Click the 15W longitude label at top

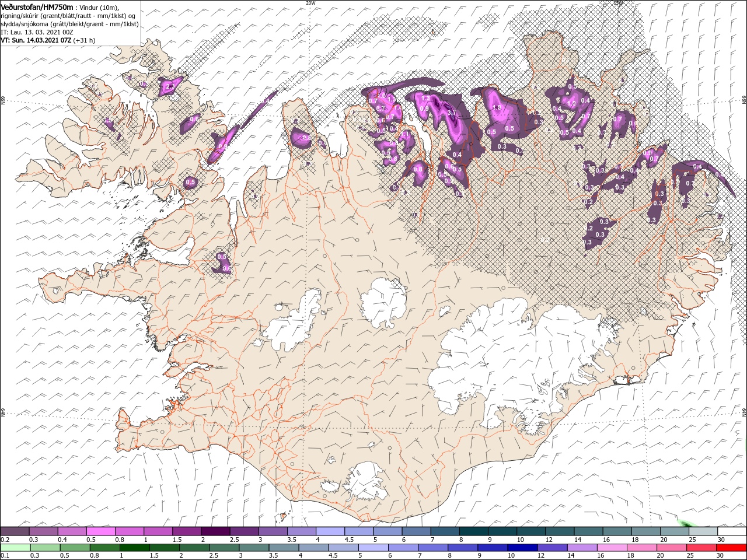coord(618,3)
